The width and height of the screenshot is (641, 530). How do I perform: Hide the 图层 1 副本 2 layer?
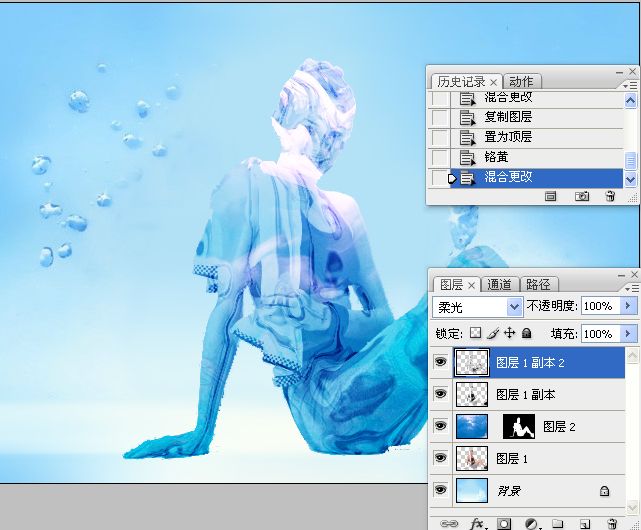440,363
